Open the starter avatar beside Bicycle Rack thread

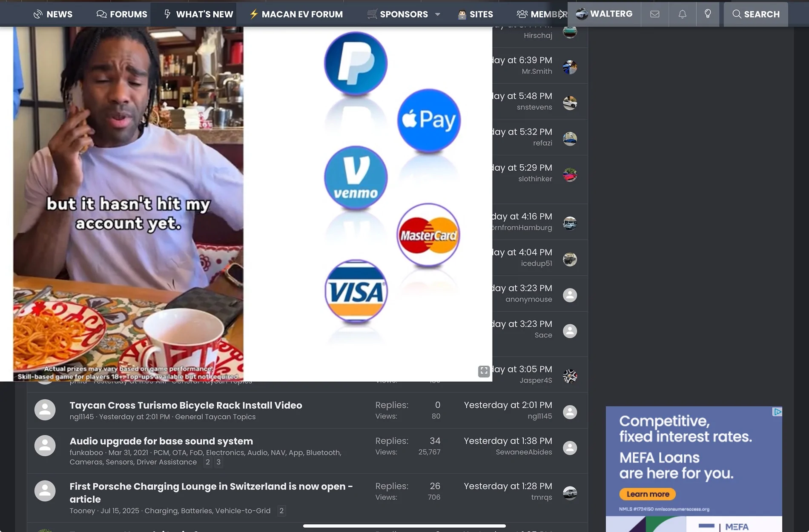(45, 410)
